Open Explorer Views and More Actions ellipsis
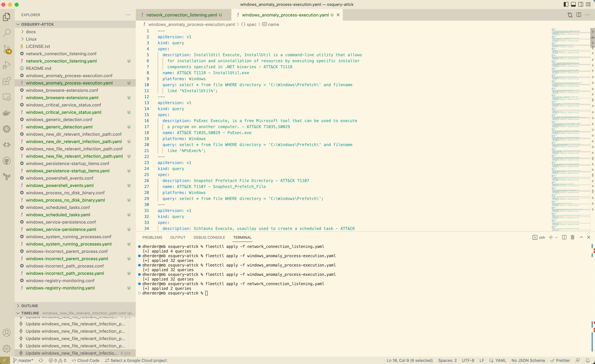Image resolution: width=595 pixels, height=364 pixels. tap(128, 15)
